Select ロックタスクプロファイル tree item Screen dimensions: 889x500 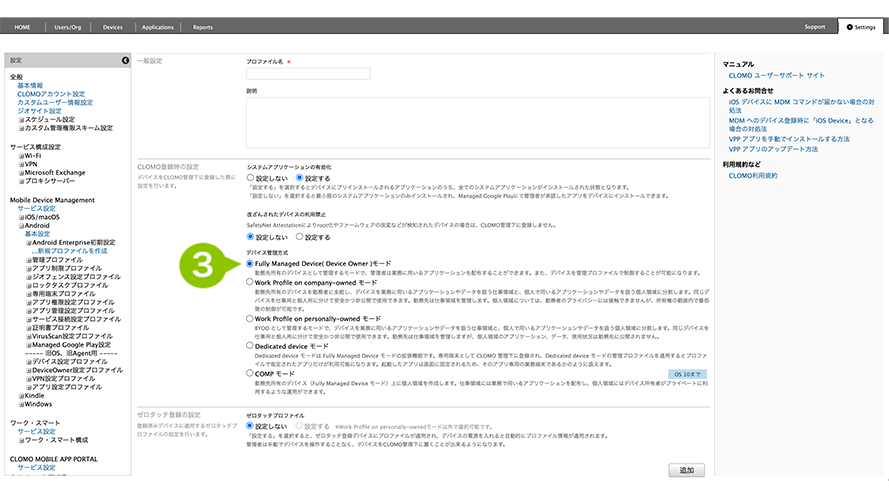pyautogui.click(x=70, y=285)
